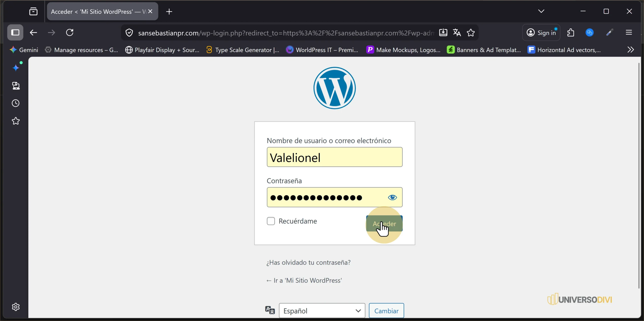This screenshot has width=644, height=321.
Task: Open the Type Scale Generator bookmark
Action: point(243,50)
